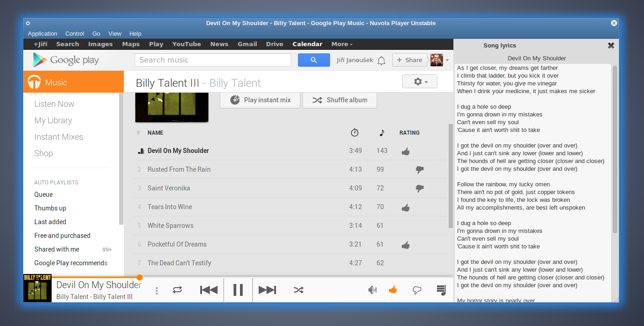Click the now-playing album art thumbnail
This screenshot has height=326, width=644.
tap(37, 288)
